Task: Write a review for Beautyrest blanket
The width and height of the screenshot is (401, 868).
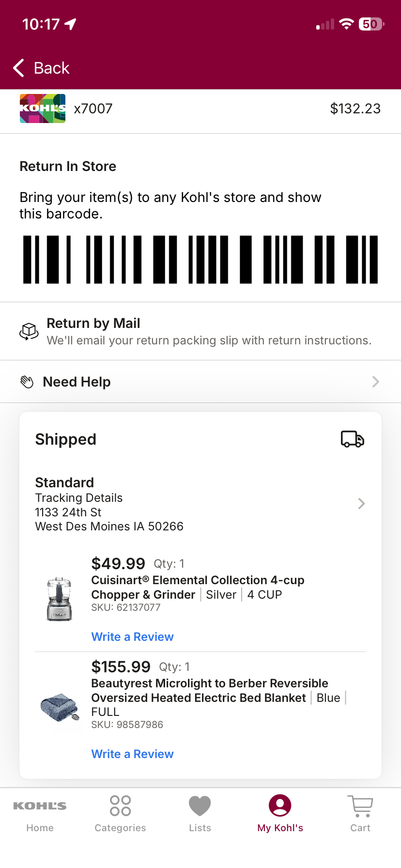Action: [132, 754]
